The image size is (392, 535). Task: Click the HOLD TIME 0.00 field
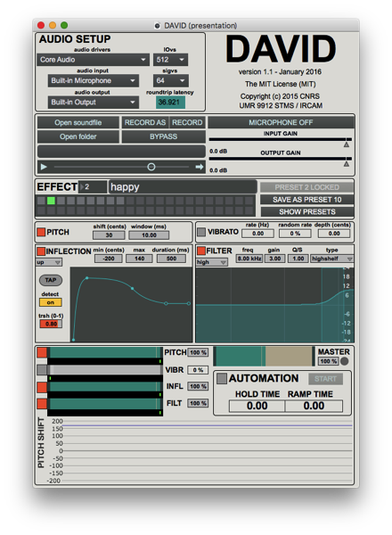[257, 406]
